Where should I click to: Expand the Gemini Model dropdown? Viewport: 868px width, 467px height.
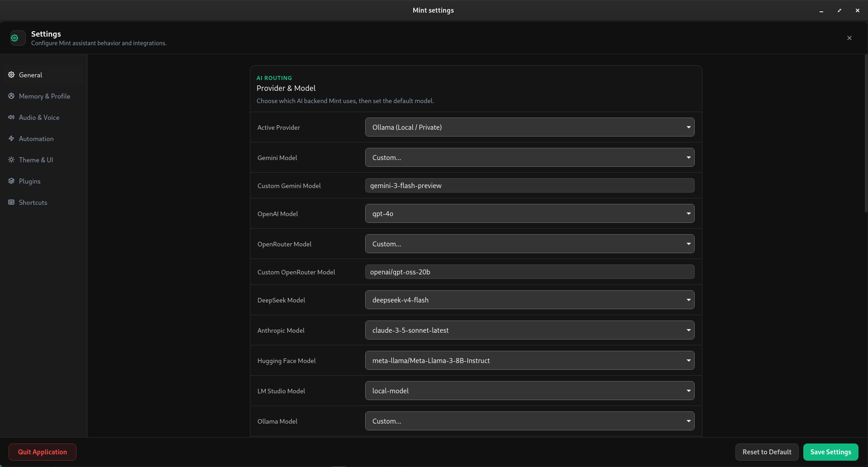tap(529, 157)
